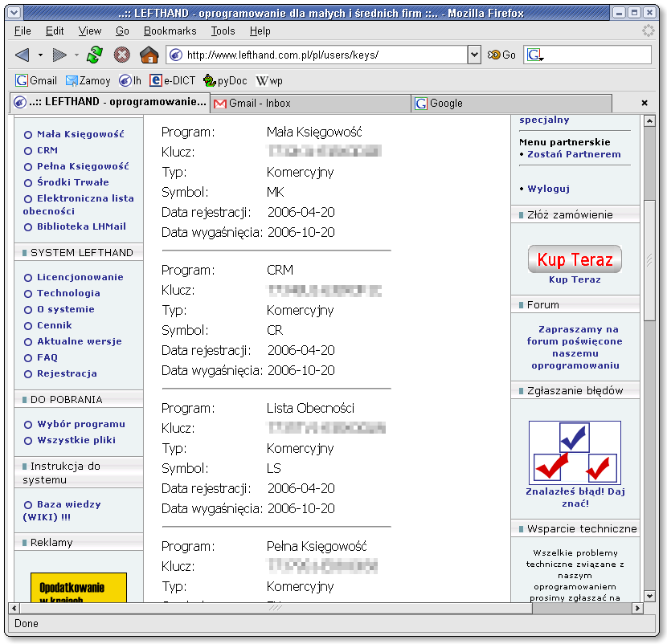The image size is (667, 644).
Task: Open the Bookmarks menu
Action: [x=170, y=31]
